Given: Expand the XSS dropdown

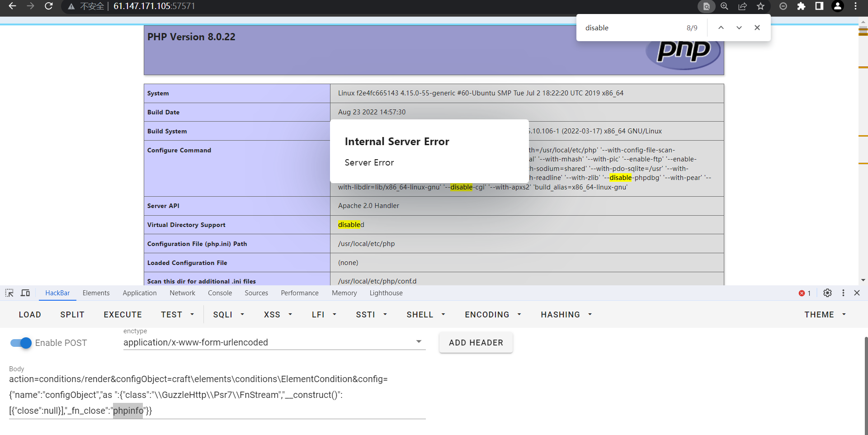Looking at the screenshot, I should (278, 315).
